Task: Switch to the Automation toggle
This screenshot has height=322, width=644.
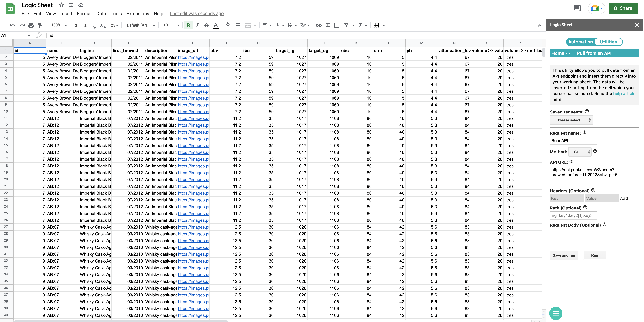Action: click(x=580, y=42)
